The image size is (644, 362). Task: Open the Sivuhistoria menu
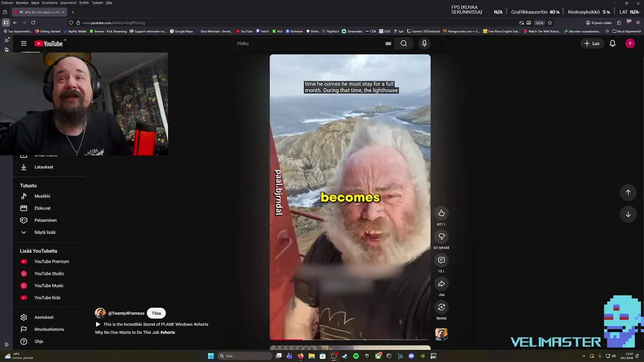(x=50, y=3)
